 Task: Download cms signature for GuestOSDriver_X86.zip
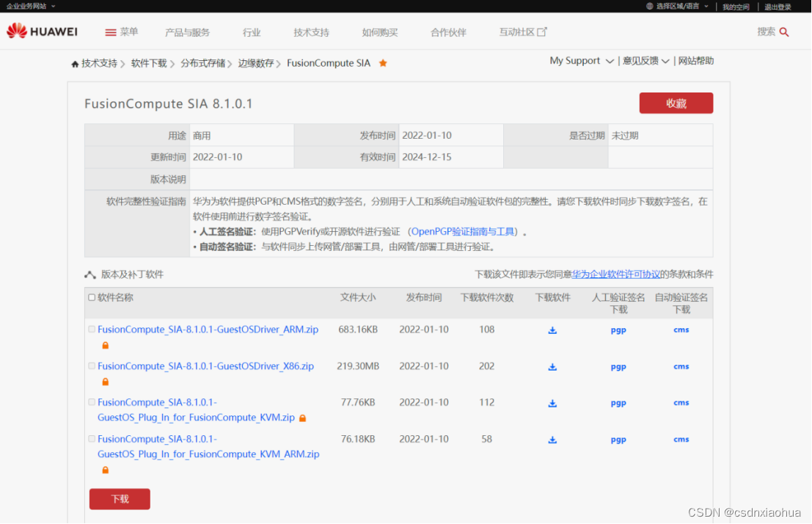tap(681, 366)
